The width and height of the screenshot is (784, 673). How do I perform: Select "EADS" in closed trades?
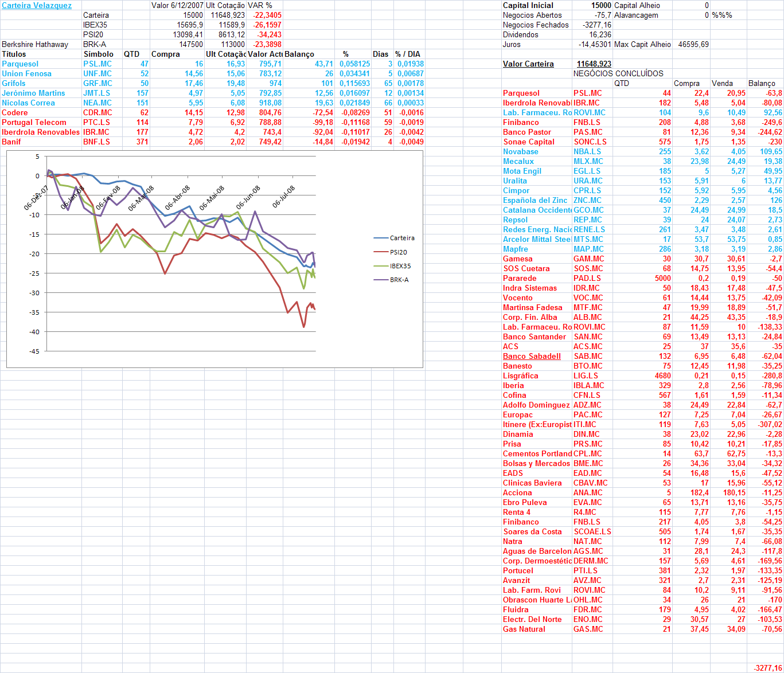(x=513, y=474)
